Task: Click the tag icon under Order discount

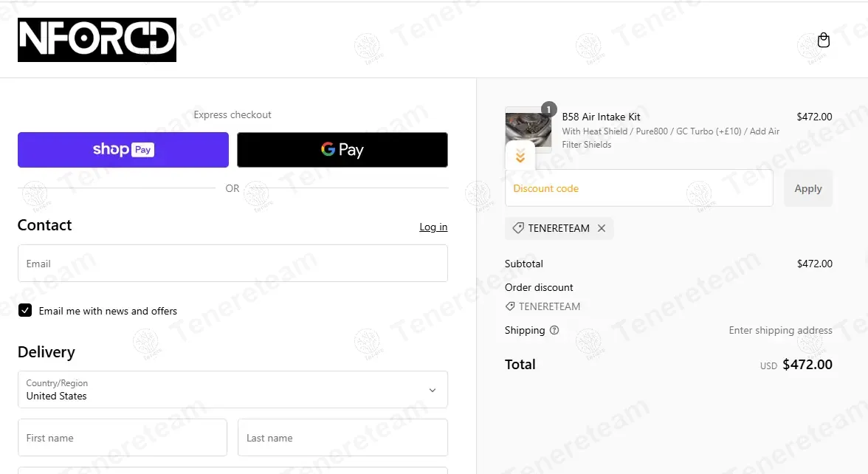Action: tap(510, 306)
